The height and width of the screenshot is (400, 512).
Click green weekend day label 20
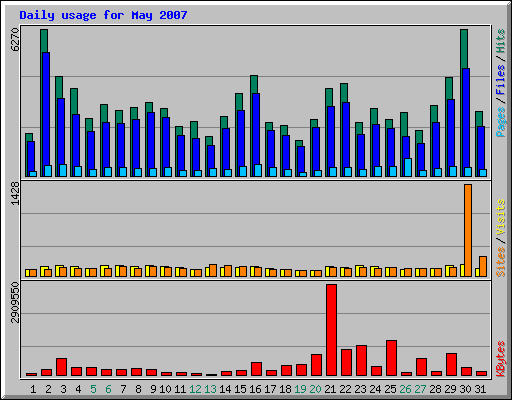(x=315, y=389)
